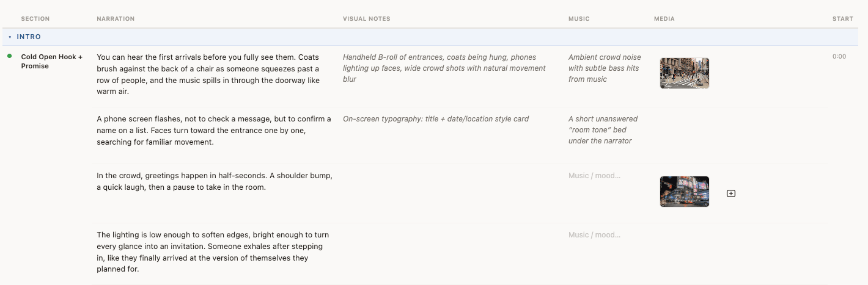Click the 0:00 start time value

tap(839, 57)
